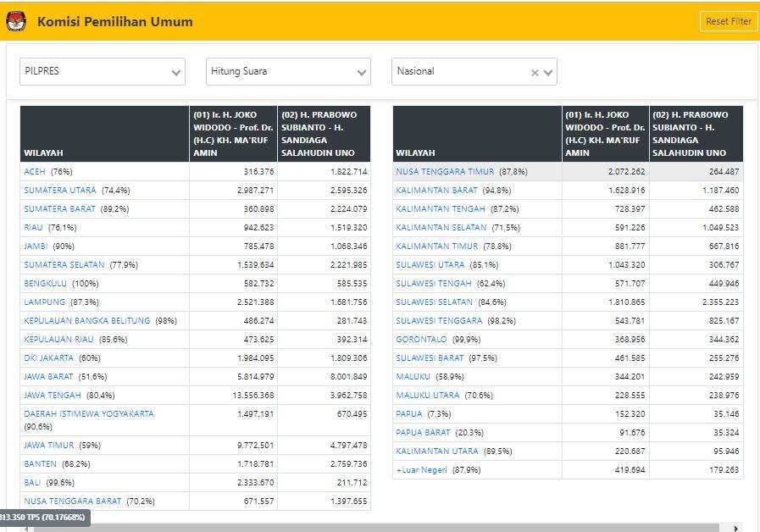760x532 pixels.
Task: Go to the DKI JAKARTA results
Action: point(49,358)
